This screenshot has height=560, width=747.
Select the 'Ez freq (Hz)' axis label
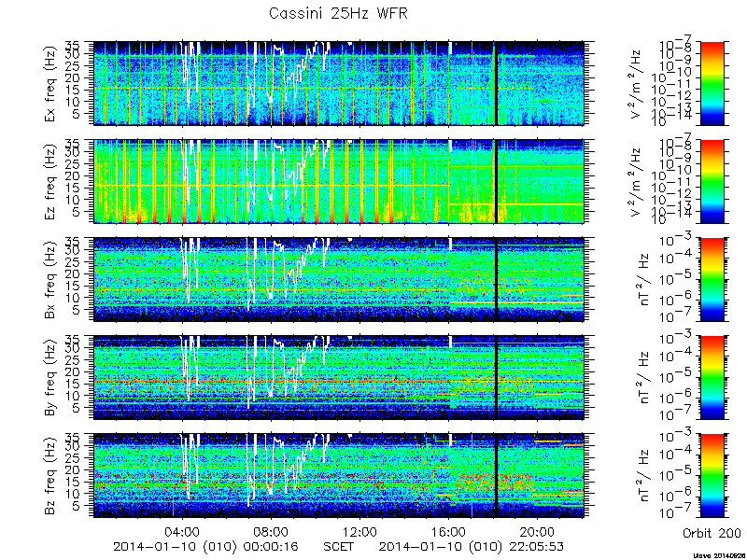(x=50, y=181)
